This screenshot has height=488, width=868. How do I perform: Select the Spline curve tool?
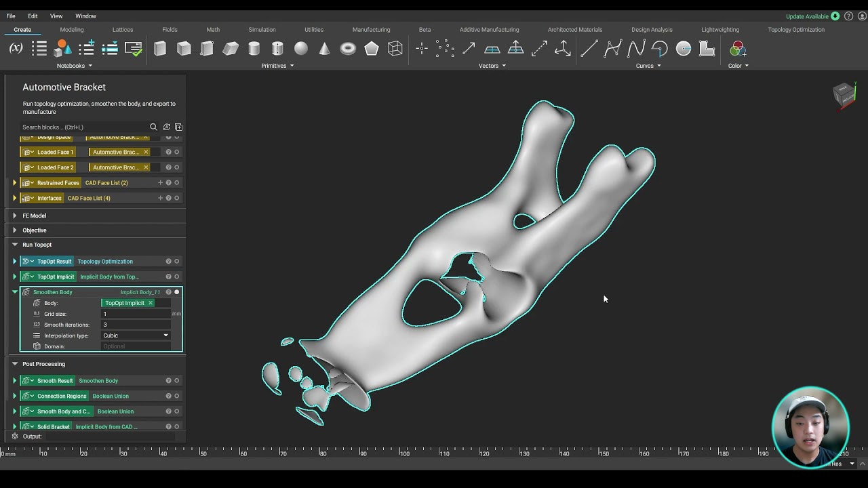636,49
